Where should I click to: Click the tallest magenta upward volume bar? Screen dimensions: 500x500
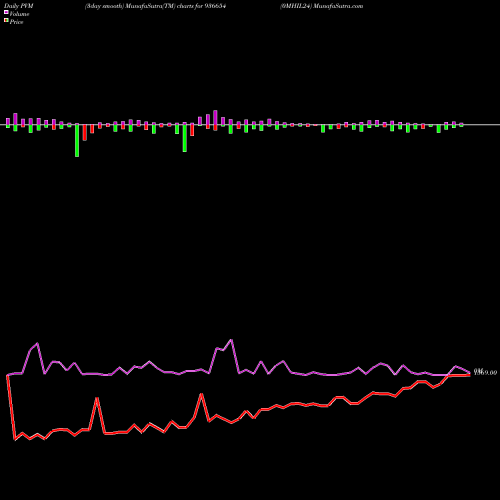(215, 117)
